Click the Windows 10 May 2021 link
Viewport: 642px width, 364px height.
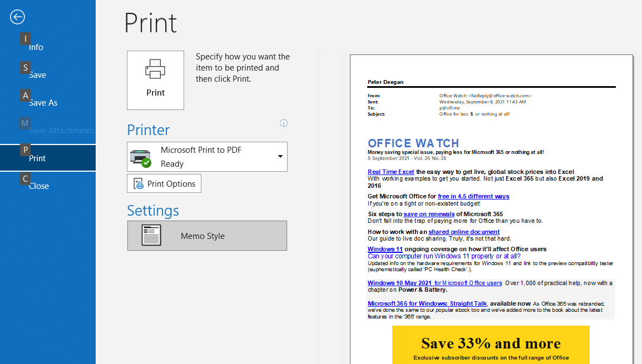(434, 283)
